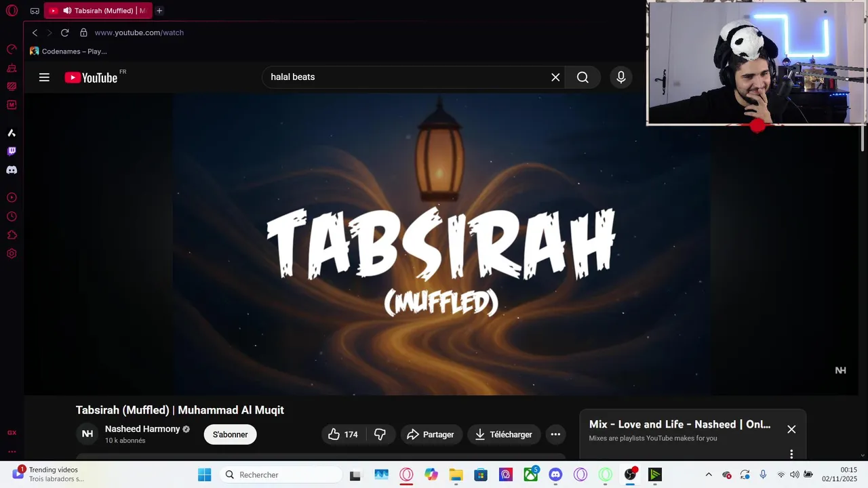Open the Mix playlist vertical dots menu
Viewport: 868px width, 488px height.
[x=791, y=454]
